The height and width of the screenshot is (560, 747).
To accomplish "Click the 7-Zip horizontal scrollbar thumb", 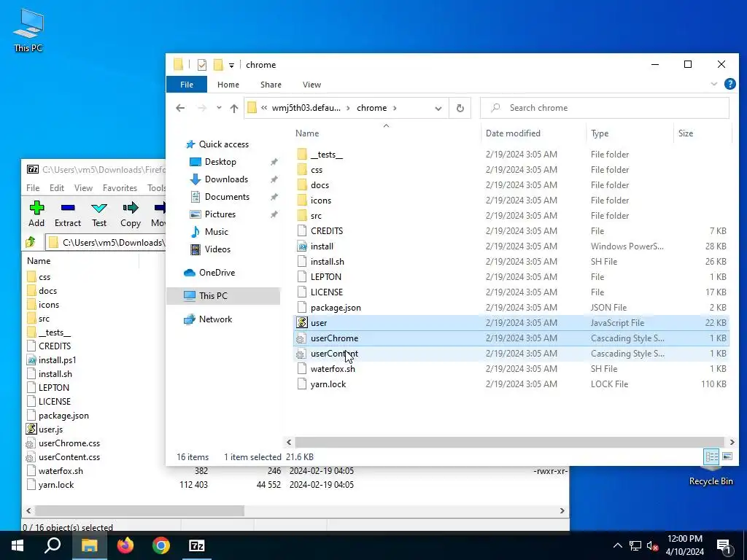I will click(x=139, y=510).
